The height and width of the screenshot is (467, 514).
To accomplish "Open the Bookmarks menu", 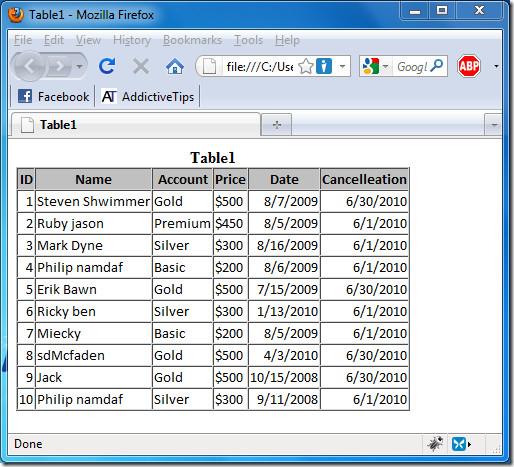I will [x=192, y=40].
